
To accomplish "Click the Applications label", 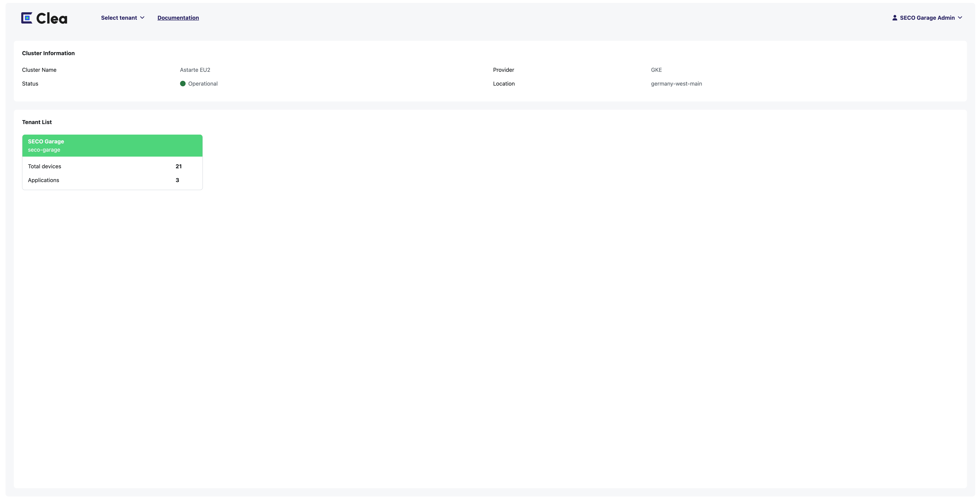I will click(43, 180).
